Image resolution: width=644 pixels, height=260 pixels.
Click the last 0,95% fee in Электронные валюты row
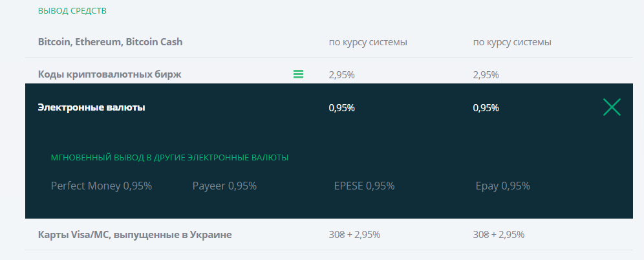pyautogui.click(x=486, y=107)
